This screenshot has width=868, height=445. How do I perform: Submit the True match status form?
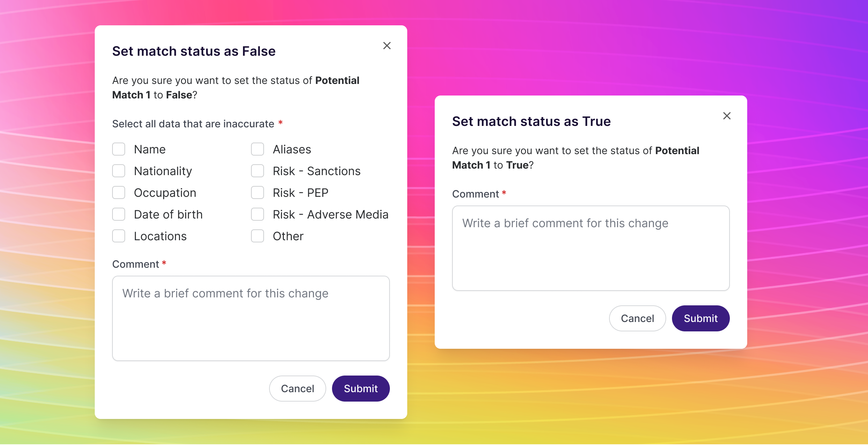click(701, 318)
